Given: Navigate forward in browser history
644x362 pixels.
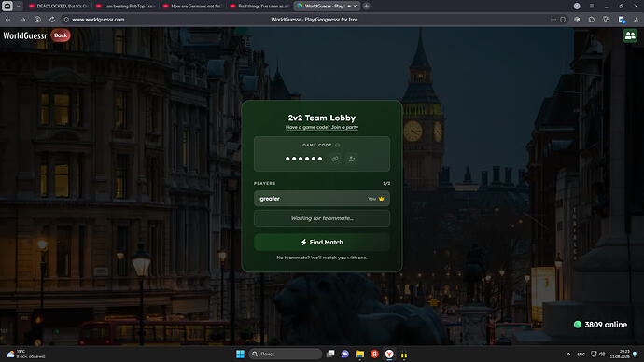Looking at the screenshot, I should pos(23,20).
